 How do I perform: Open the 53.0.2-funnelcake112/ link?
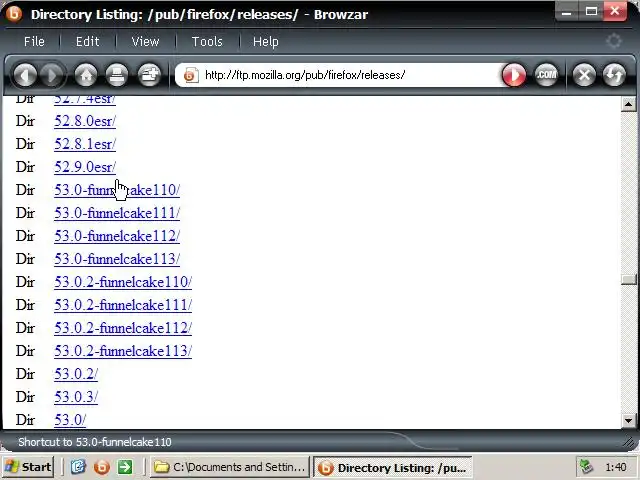coord(123,328)
